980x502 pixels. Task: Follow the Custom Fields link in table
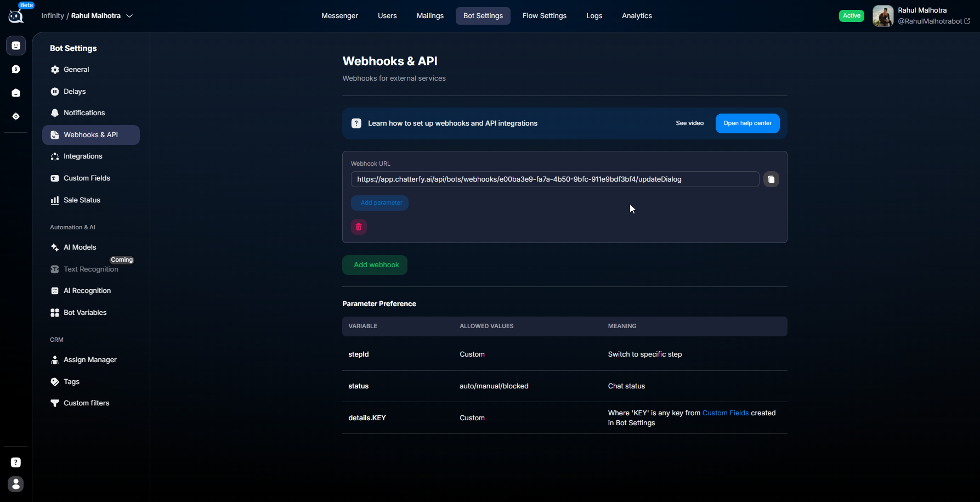click(725, 413)
